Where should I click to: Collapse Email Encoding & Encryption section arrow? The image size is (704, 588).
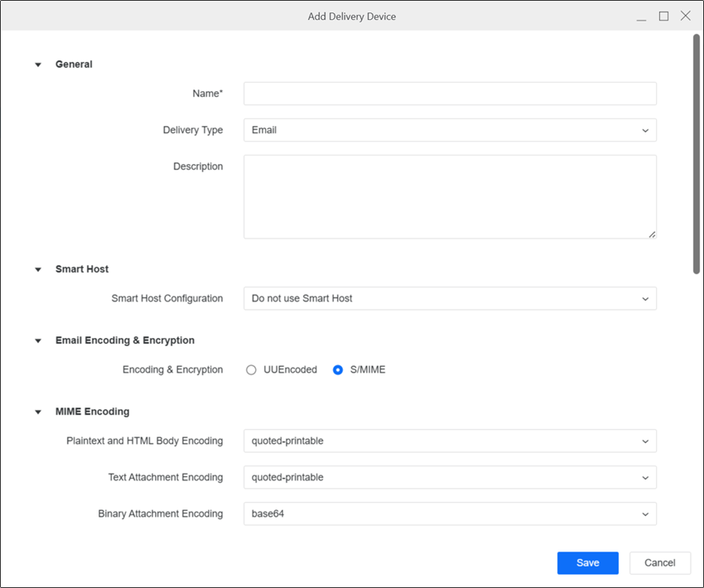38,340
